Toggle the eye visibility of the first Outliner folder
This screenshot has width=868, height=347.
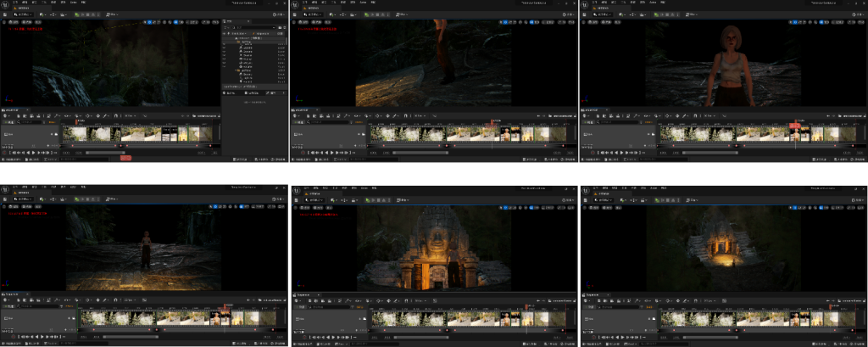(x=225, y=41)
